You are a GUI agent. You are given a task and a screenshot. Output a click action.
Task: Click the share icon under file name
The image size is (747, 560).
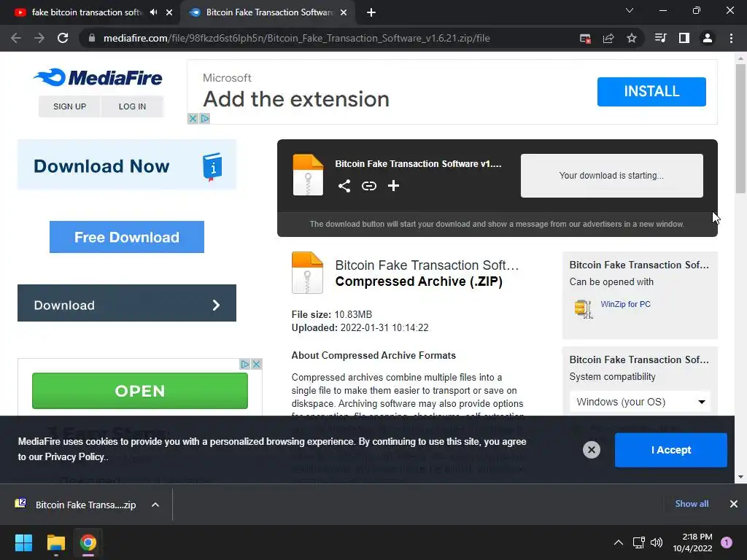[344, 186]
